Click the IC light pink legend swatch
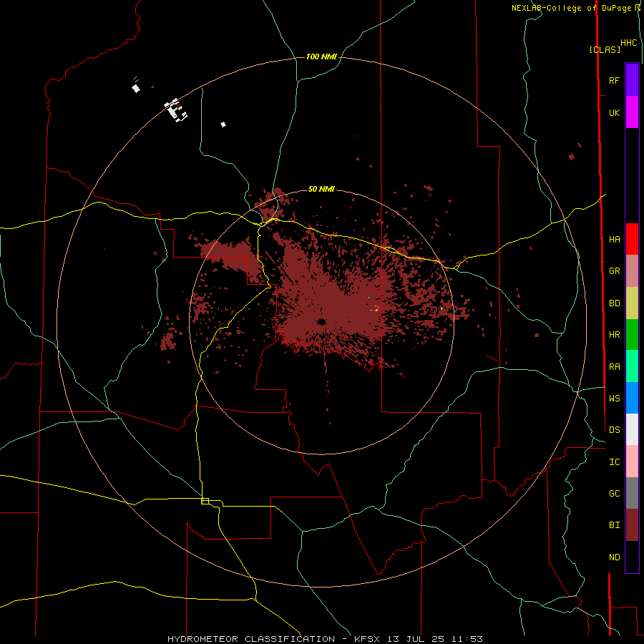 (x=632, y=462)
